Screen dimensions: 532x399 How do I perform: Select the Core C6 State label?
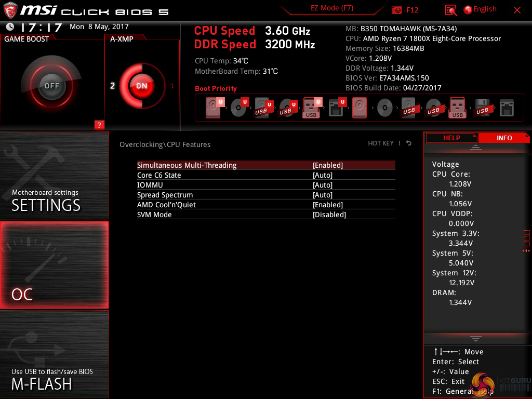[159, 175]
